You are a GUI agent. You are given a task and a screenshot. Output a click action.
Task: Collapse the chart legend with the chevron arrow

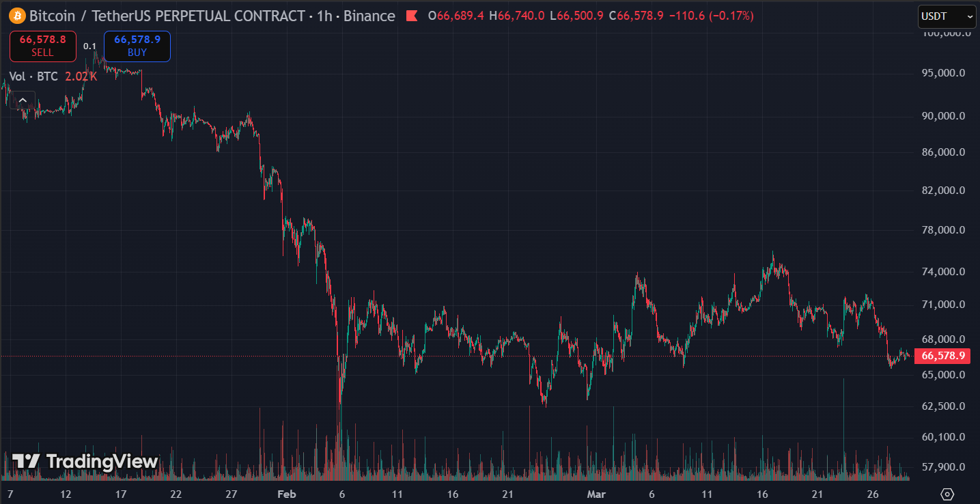click(23, 100)
